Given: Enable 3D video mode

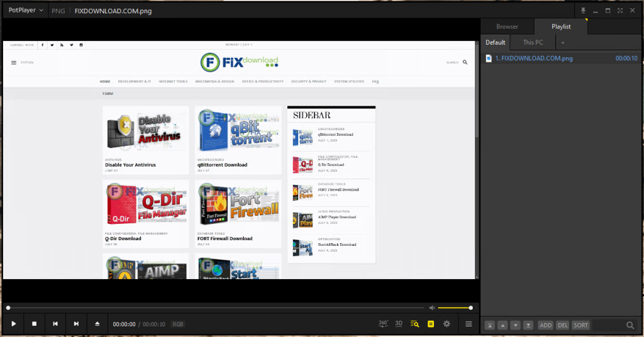Looking at the screenshot, I should pyautogui.click(x=399, y=324).
